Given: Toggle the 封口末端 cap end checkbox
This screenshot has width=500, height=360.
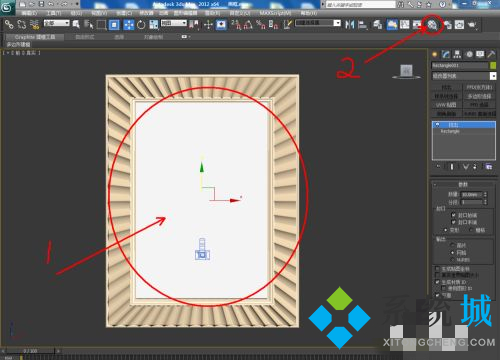Looking at the screenshot, I should coord(453,222).
